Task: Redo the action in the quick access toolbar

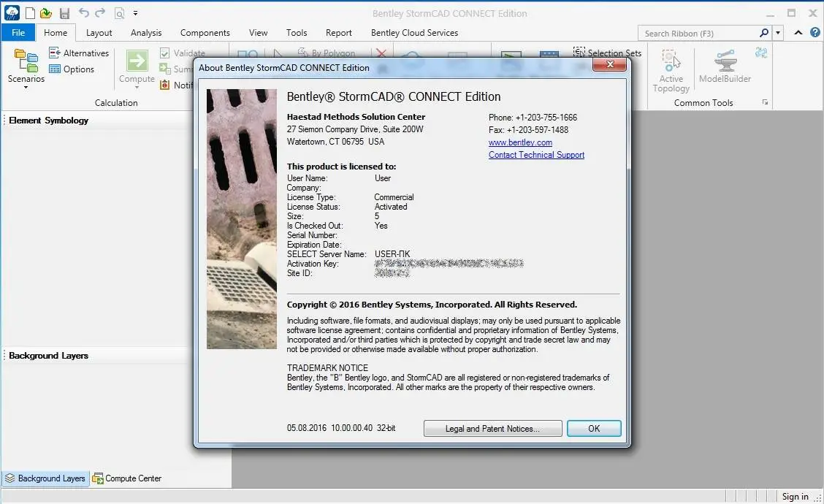Action: (x=100, y=12)
